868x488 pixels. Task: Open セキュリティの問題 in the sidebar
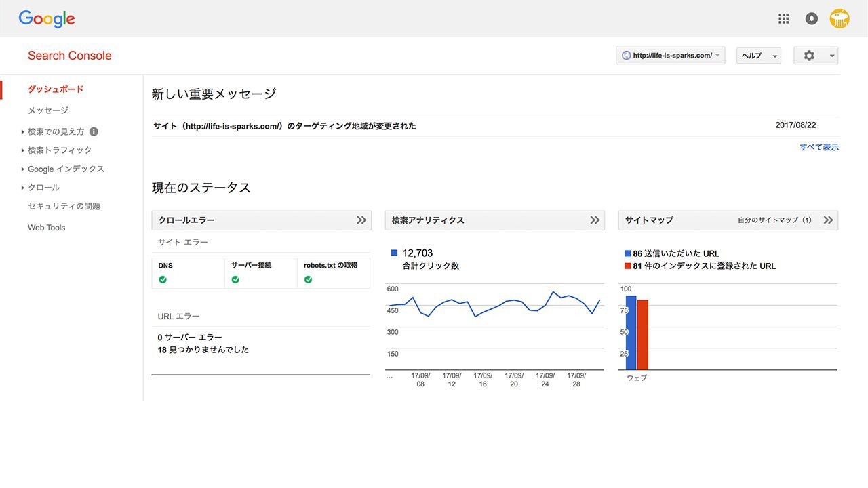pyautogui.click(x=64, y=206)
